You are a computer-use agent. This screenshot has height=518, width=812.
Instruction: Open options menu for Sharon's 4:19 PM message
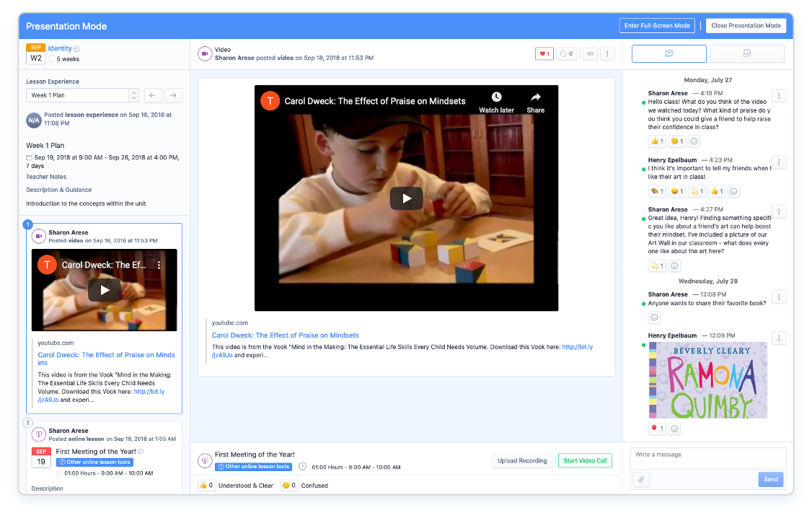(778, 96)
